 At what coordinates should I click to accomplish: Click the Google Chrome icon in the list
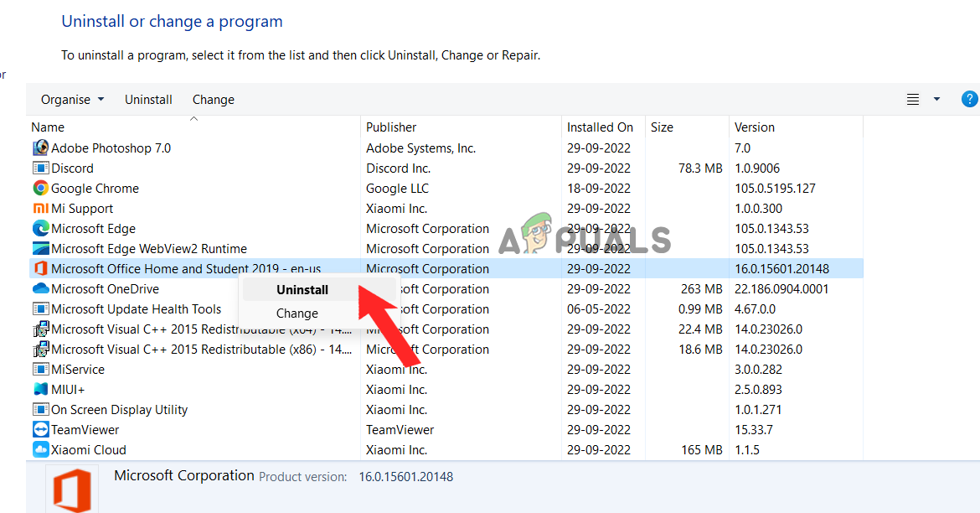coord(40,188)
